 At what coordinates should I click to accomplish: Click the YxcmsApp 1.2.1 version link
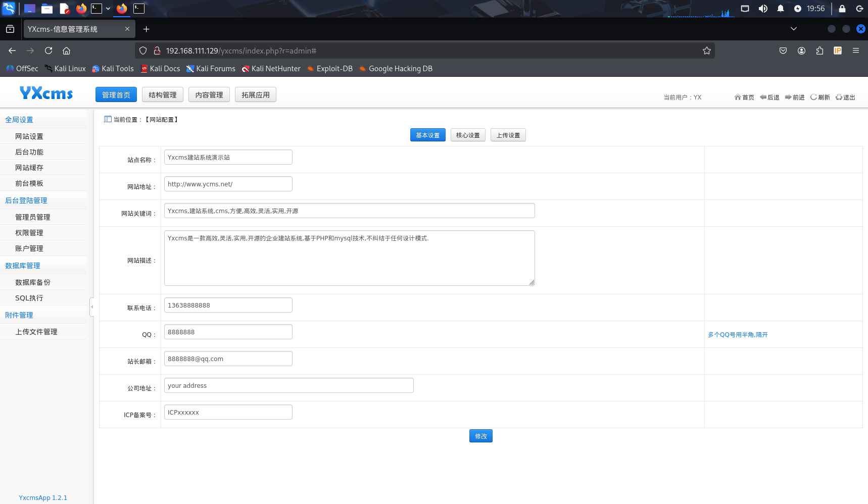tap(43, 498)
